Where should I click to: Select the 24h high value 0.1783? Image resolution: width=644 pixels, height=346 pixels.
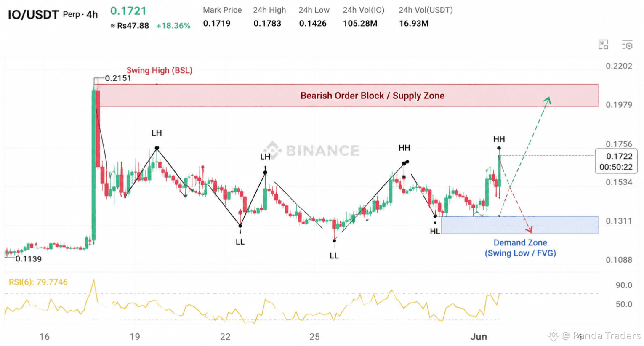click(267, 24)
